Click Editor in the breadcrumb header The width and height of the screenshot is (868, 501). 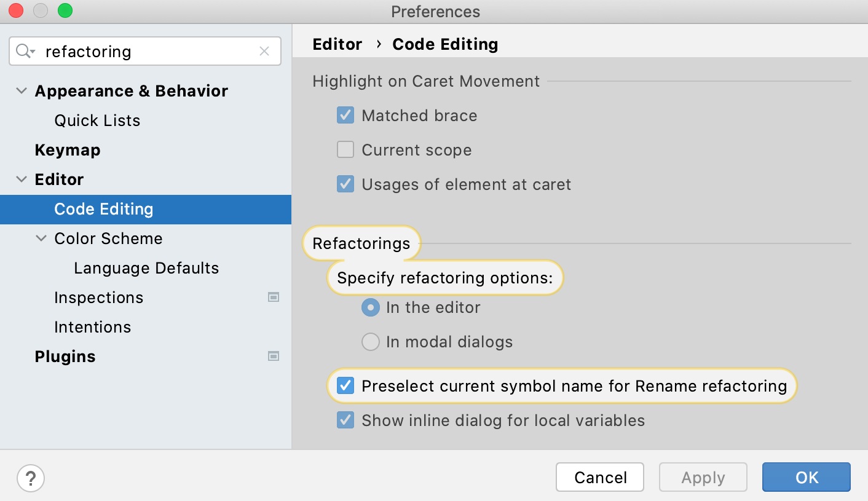point(337,44)
